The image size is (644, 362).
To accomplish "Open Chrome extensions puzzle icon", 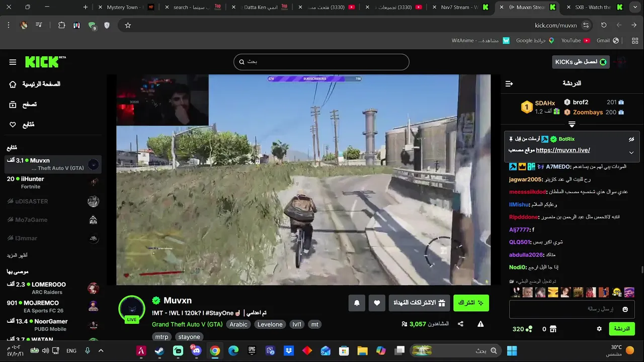I will 62,25.
